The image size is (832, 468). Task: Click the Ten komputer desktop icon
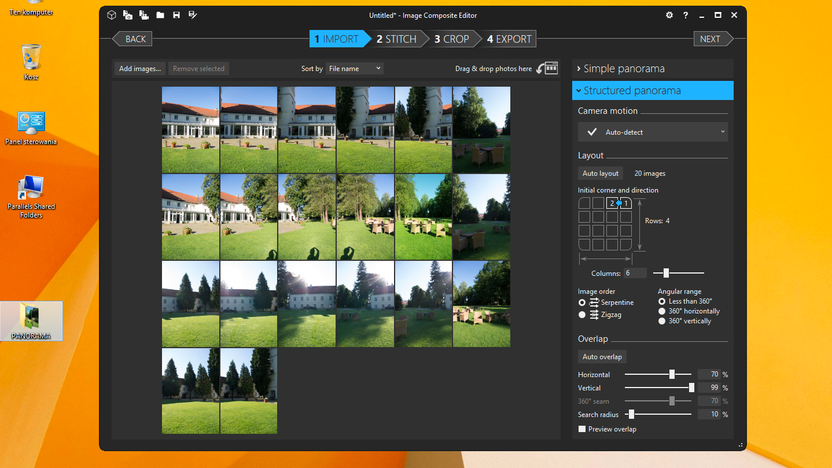(x=31, y=10)
